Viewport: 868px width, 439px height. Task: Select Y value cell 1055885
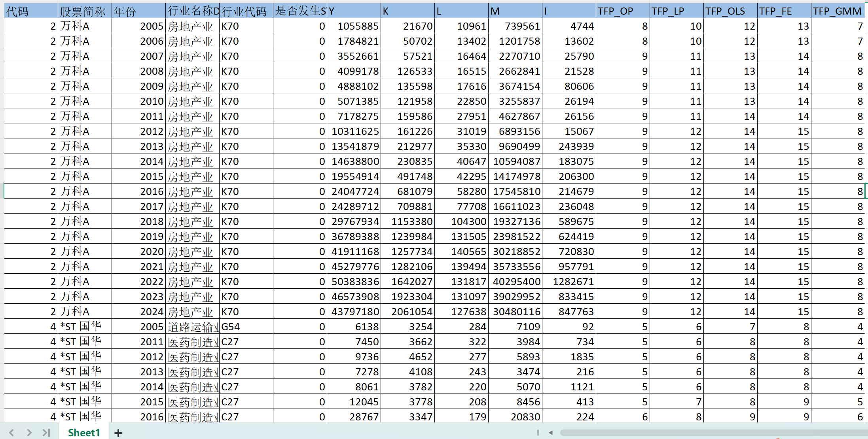pyautogui.click(x=354, y=26)
